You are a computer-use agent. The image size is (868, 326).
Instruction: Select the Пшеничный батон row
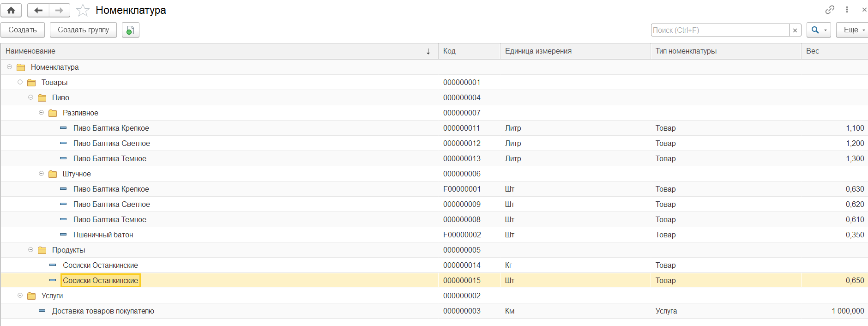pos(103,235)
